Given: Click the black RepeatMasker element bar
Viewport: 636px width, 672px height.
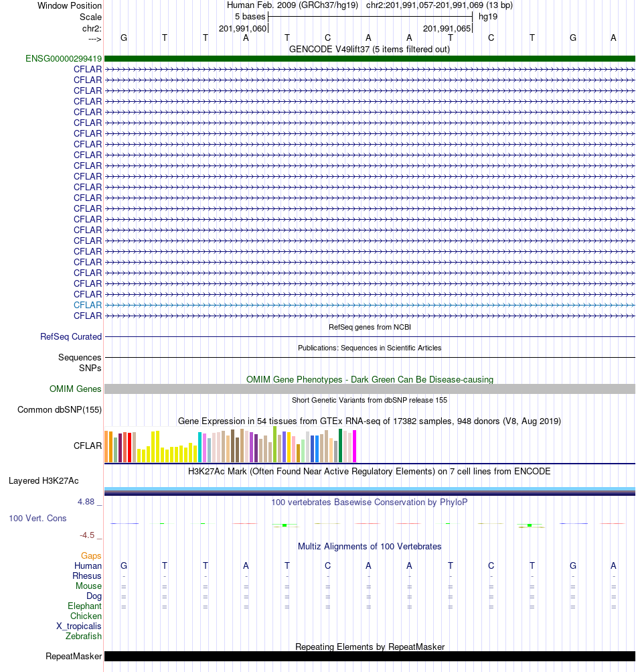Looking at the screenshot, I should (370, 656).
